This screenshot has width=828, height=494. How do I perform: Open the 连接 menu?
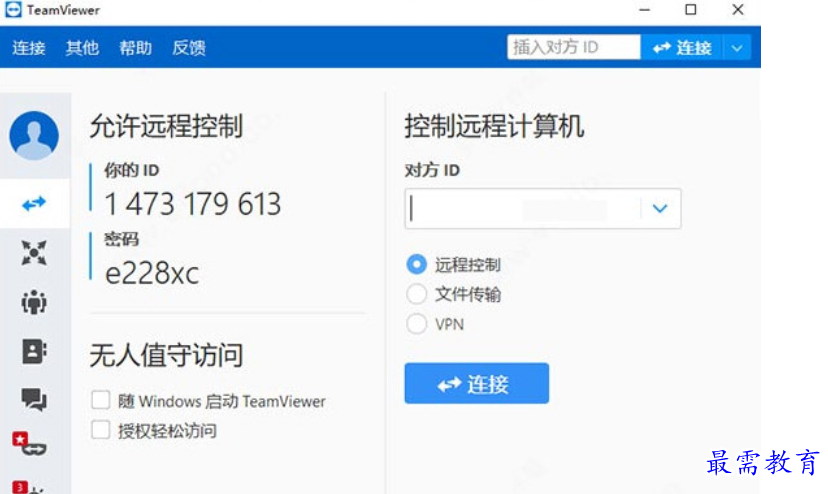pyautogui.click(x=29, y=48)
